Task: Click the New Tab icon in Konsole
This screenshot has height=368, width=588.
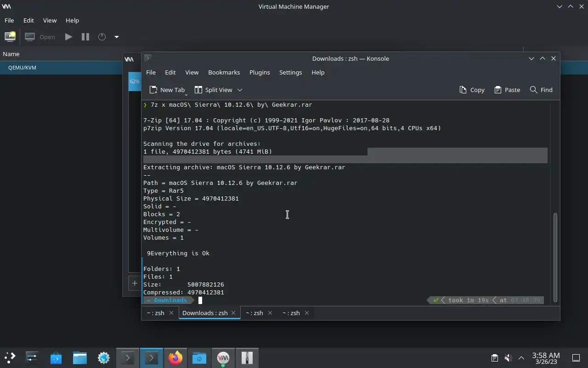Action: tap(153, 90)
